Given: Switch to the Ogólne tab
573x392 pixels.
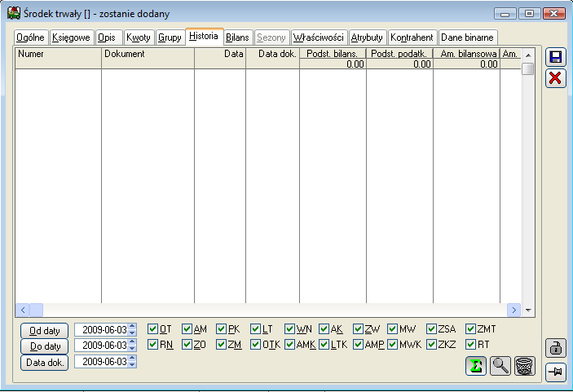Looking at the screenshot, I should tap(31, 37).
